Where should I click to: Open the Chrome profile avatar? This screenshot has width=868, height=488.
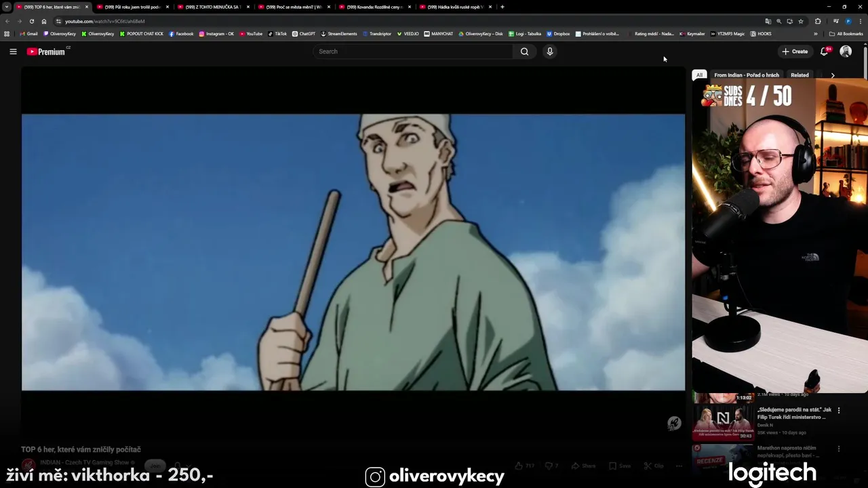click(848, 21)
